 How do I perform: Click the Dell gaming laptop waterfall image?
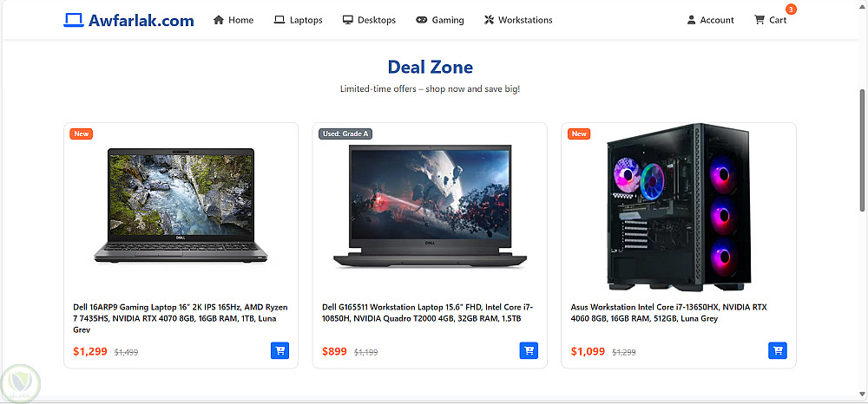click(181, 205)
